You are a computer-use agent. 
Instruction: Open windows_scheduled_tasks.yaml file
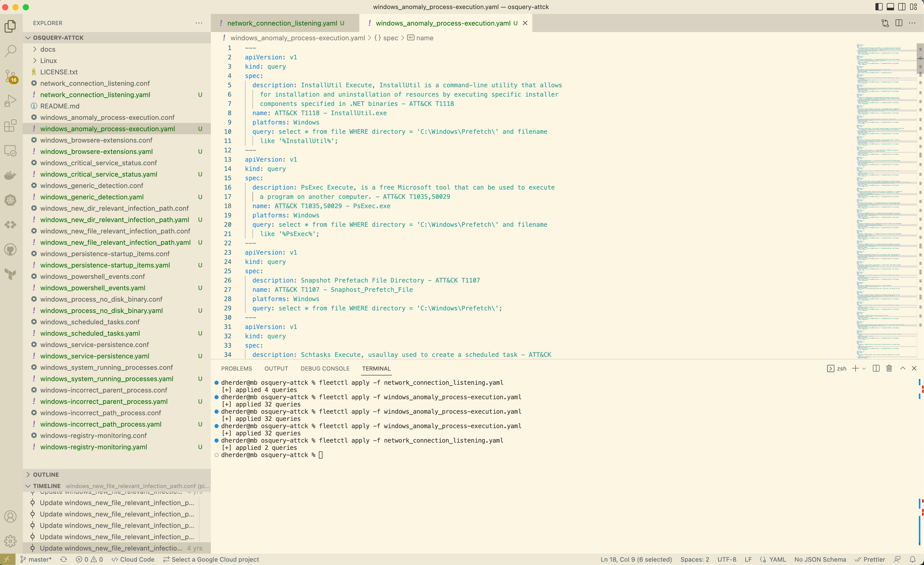pos(117,333)
